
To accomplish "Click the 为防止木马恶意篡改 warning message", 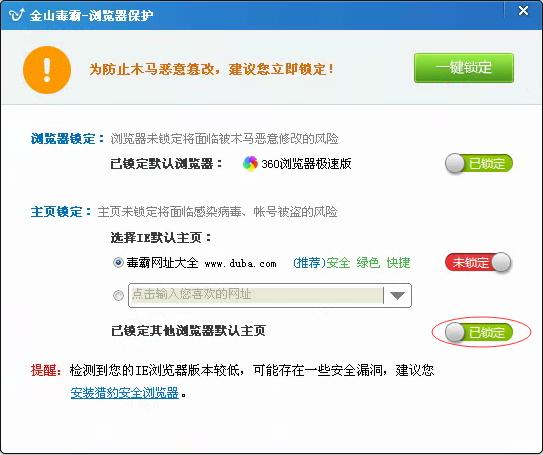I will point(211,69).
